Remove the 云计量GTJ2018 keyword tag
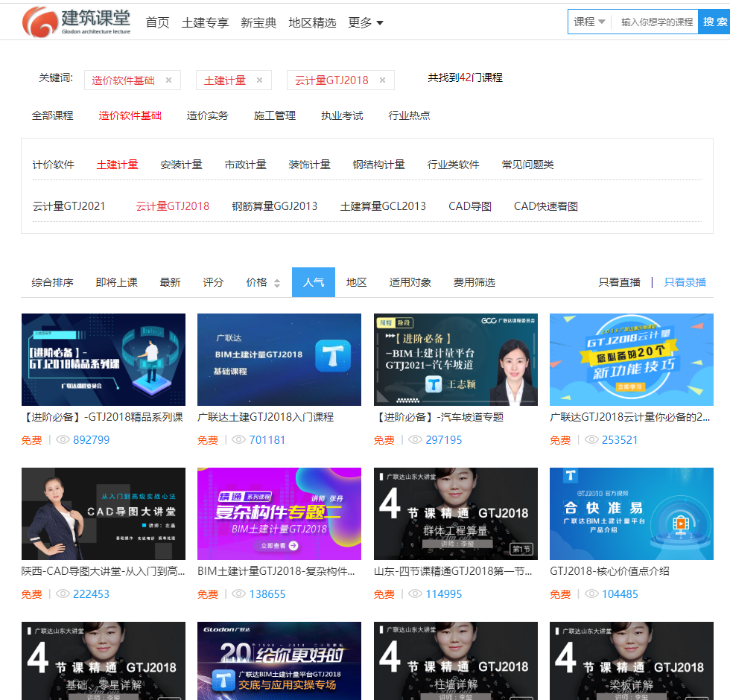This screenshot has width=730, height=700. (x=382, y=80)
